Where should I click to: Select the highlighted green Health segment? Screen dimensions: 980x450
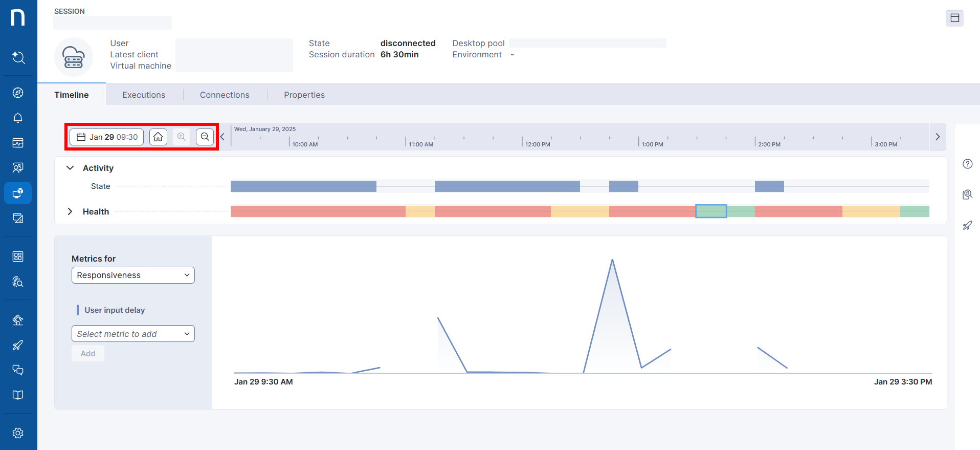pos(711,211)
